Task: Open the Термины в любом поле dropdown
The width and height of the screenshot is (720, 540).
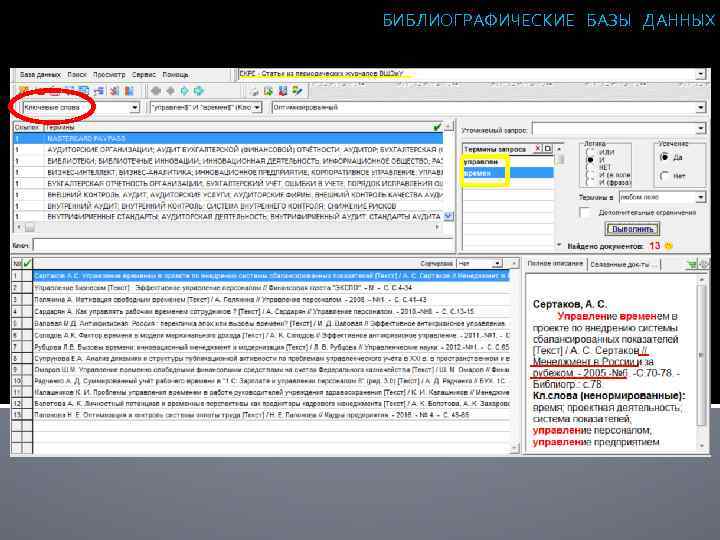Action: click(x=701, y=197)
